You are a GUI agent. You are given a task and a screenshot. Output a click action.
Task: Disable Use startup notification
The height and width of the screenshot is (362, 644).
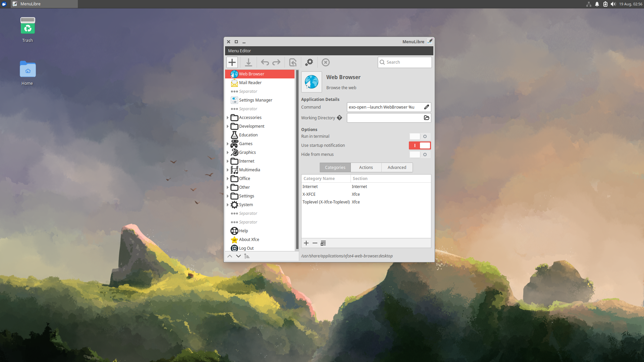(420, 145)
